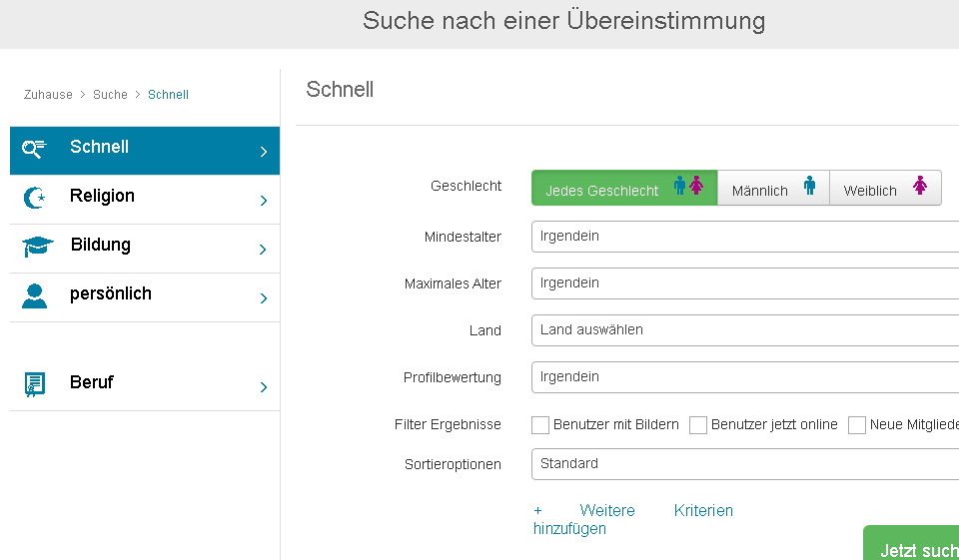
Task: Click the crescent moon Religion icon
Action: point(35,199)
